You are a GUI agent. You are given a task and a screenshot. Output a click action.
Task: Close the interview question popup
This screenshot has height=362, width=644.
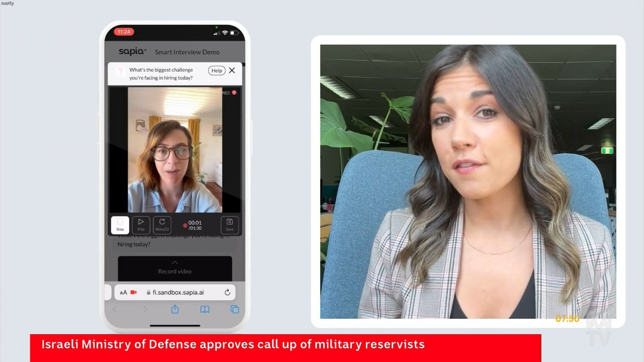(232, 70)
